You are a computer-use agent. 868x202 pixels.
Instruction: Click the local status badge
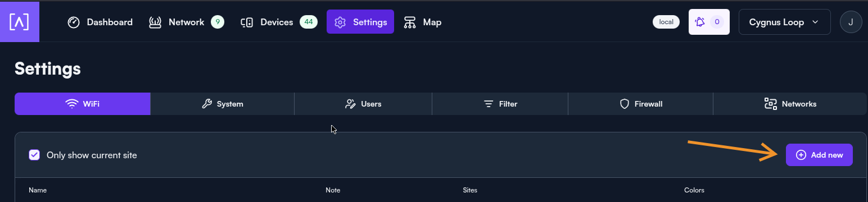(x=666, y=22)
